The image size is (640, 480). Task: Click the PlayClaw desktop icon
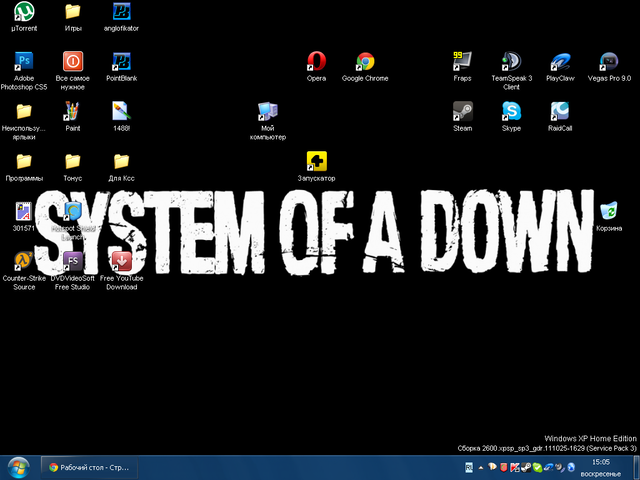click(x=560, y=61)
